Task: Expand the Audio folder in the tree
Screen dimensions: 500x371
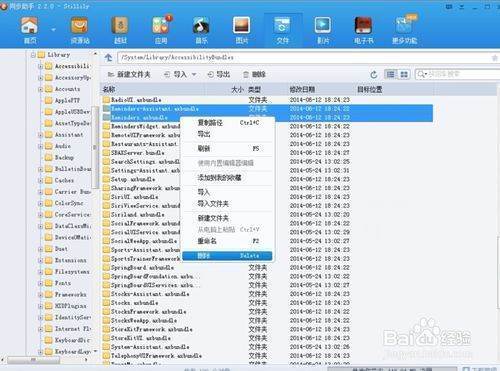Action: pyautogui.click(x=40, y=146)
